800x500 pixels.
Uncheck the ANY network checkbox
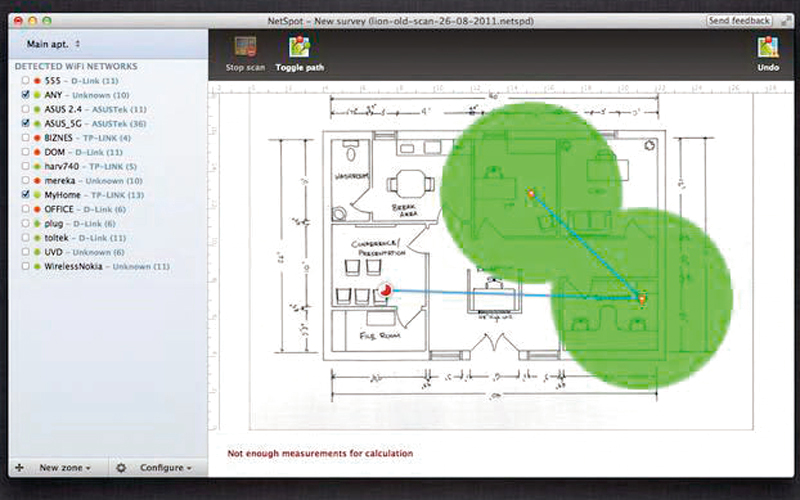coord(25,94)
